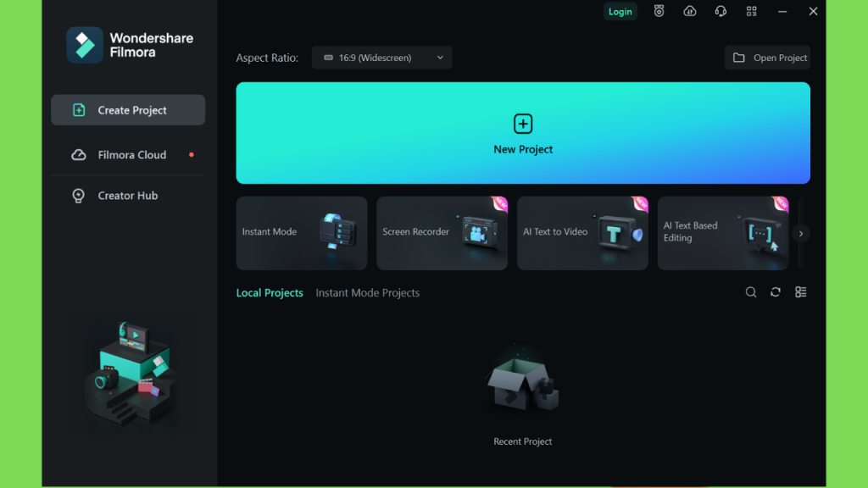Launch Instant Mode card

[302, 233]
